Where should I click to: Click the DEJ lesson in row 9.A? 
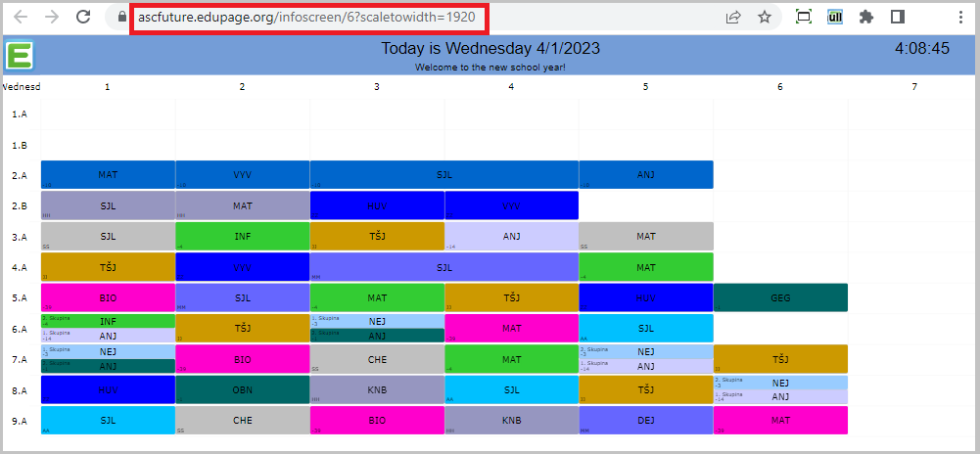[x=645, y=420]
